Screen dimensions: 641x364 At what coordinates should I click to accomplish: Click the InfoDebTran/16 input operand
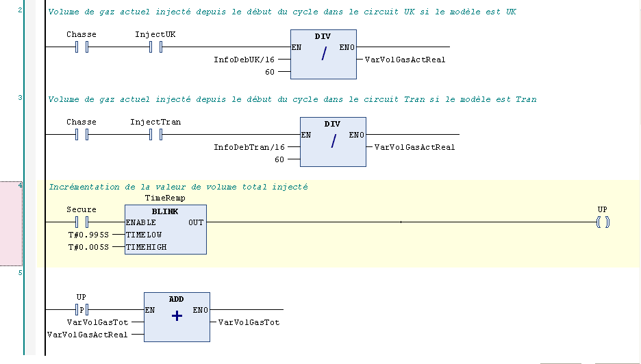[249, 147]
